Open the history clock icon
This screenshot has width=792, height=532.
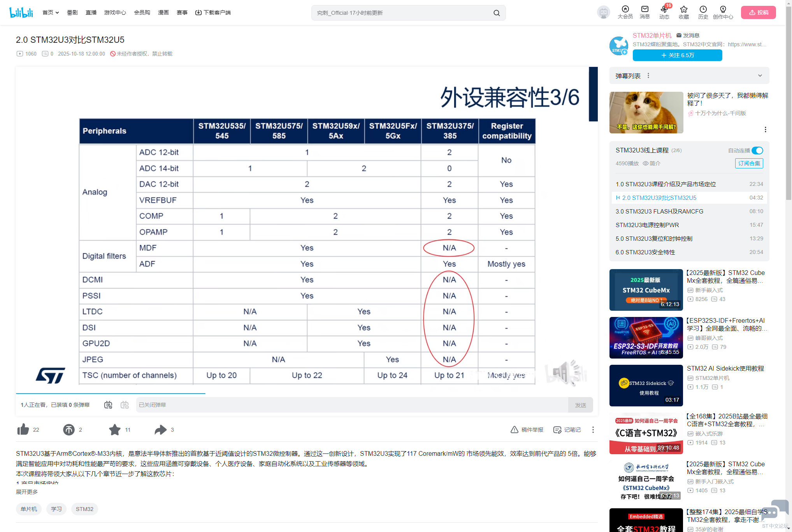click(x=703, y=9)
